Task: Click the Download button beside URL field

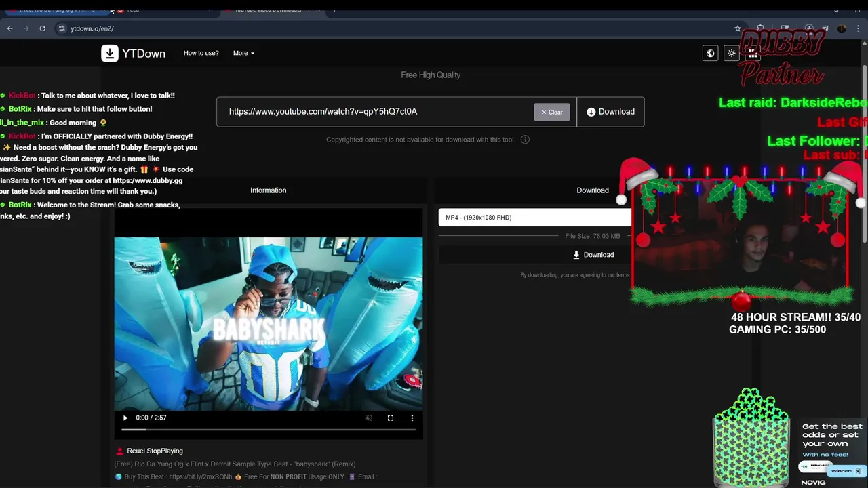Action: click(x=610, y=112)
